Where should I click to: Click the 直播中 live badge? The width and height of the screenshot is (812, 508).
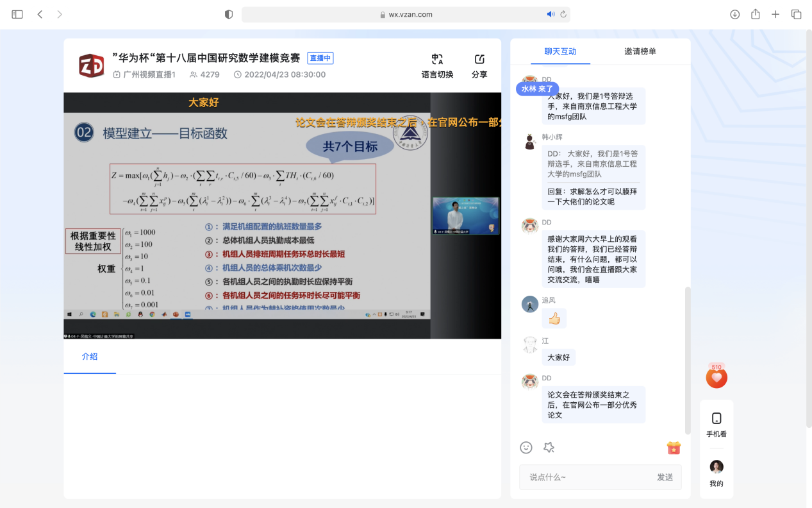(x=320, y=58)
